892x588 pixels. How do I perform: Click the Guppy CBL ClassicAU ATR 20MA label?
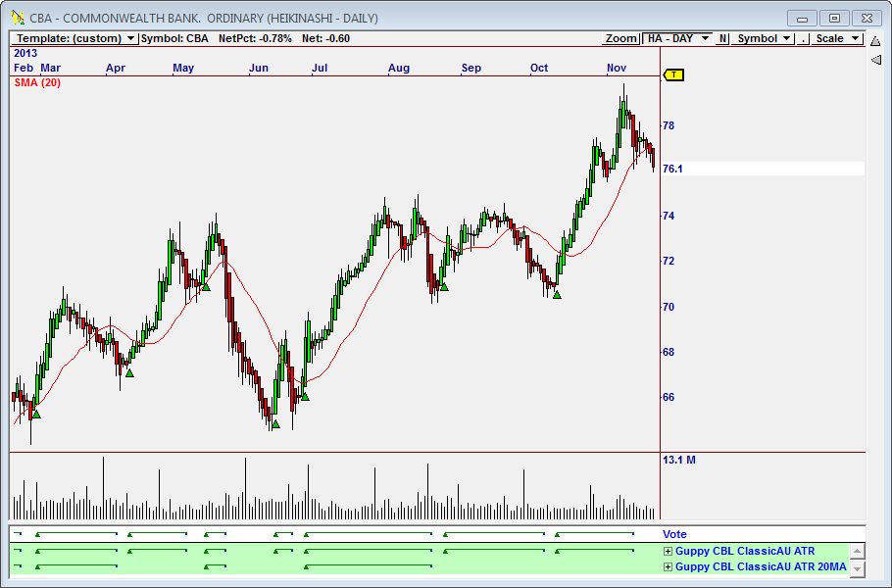click(x=762, y=567)
